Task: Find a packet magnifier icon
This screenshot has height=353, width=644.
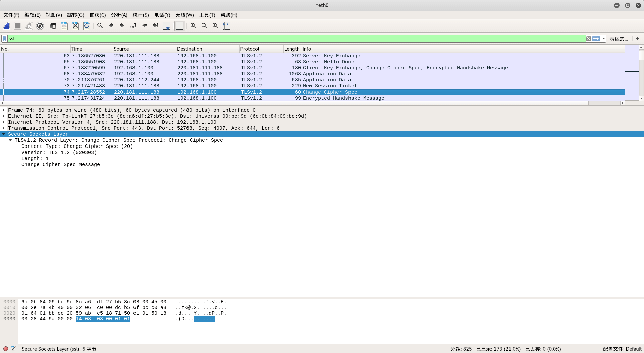Action: [x=100, y=26]
